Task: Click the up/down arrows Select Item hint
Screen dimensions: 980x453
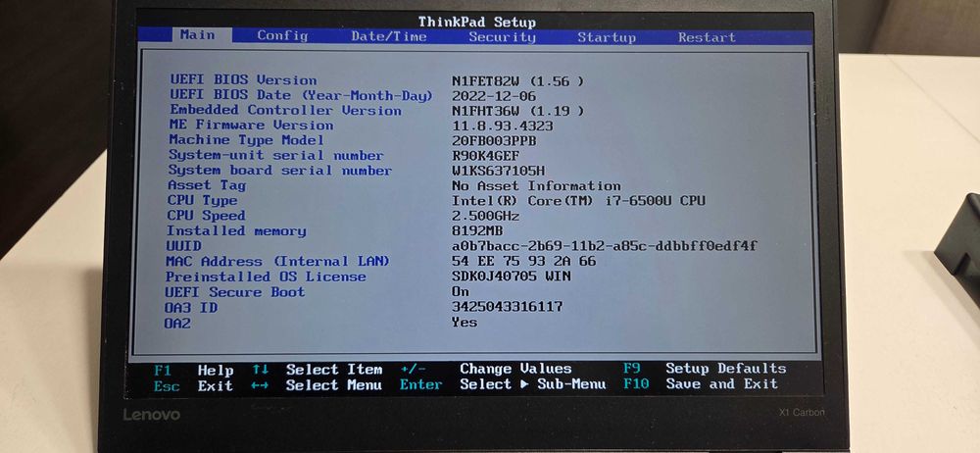Action: (318, 370)
